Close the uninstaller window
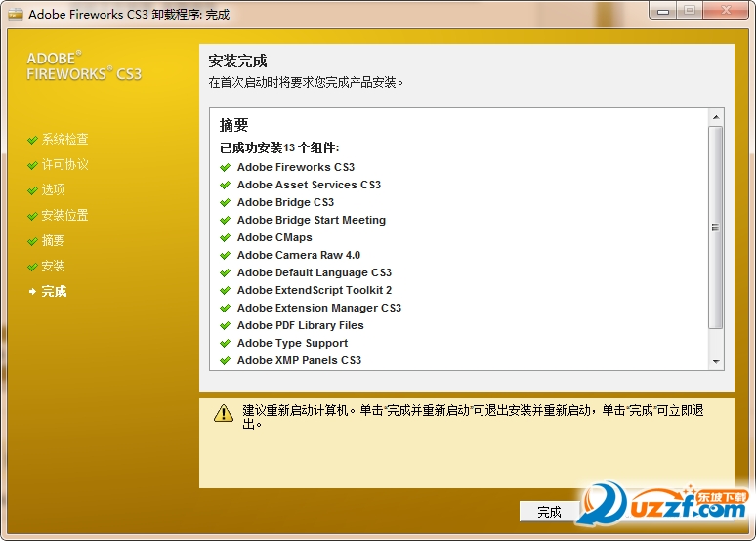Viewport: 756px width, 541px height. click(726, 11)
